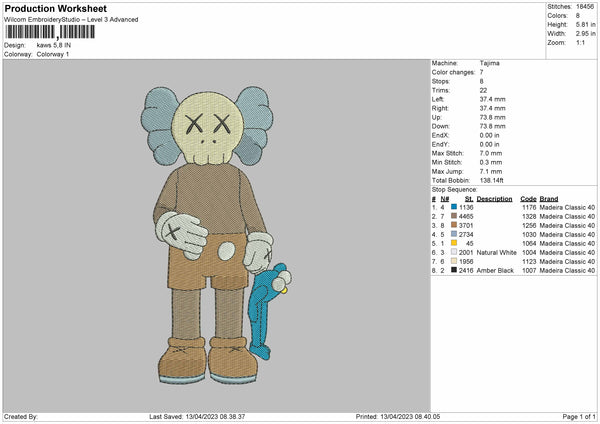This screenshot has width=600, height=424.
Task: Click the 'Colorway 1' value
Action: pyautogui.click(x=53, y=54)
